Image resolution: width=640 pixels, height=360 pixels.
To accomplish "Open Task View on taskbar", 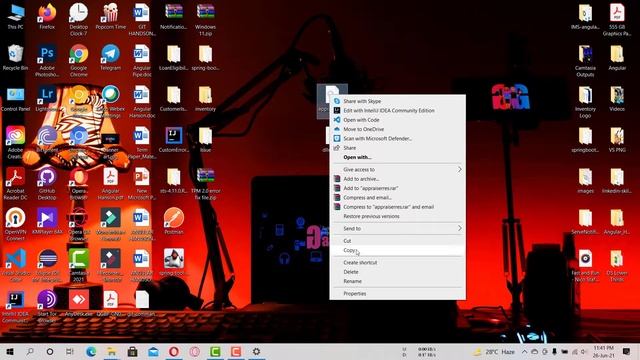I will [70, 351].
